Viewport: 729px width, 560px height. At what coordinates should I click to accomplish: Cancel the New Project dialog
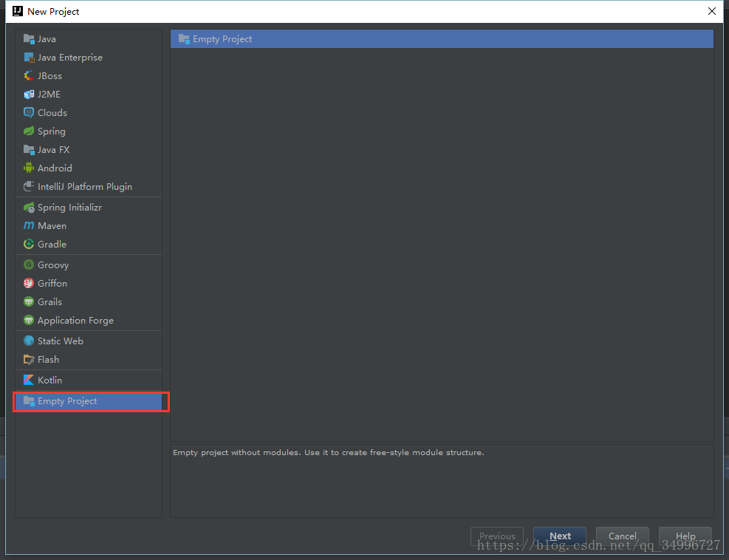point(623,536)
